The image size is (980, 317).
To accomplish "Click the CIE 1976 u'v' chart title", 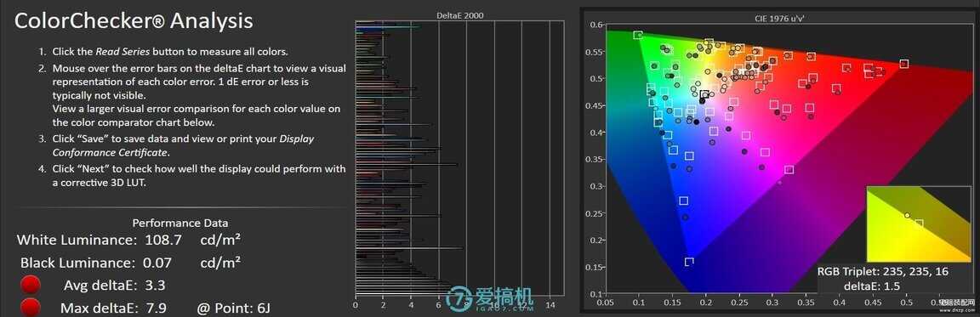I will click(778, 18).
